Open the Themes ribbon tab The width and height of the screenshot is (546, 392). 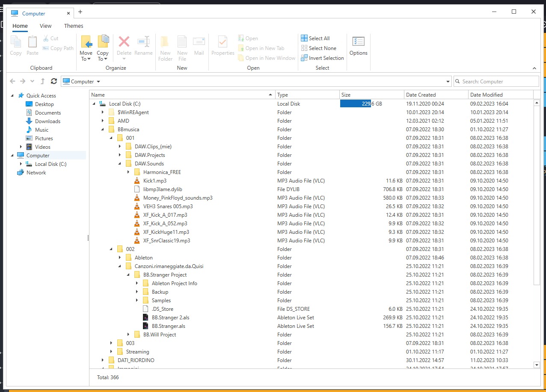pyautogui.click(x=73, y=26)
